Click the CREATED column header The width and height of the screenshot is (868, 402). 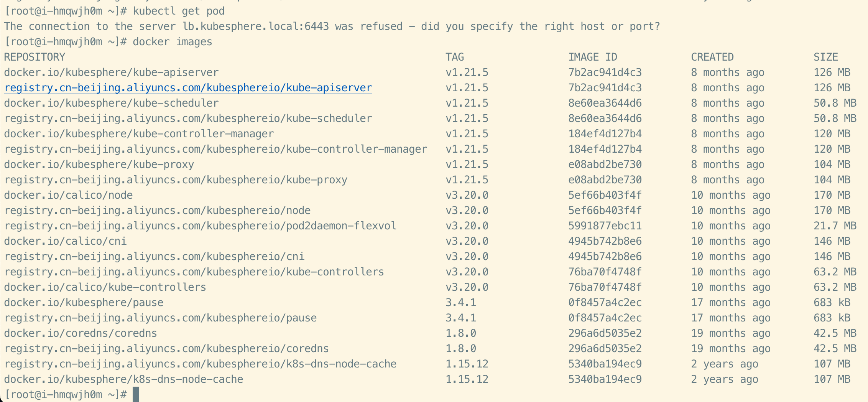coord(712,57)
